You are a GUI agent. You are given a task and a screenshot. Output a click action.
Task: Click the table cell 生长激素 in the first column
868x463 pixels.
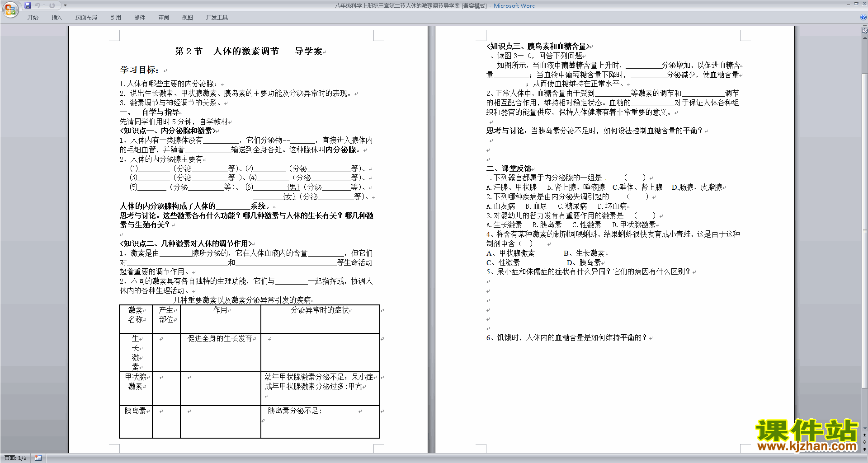(136, 353)
